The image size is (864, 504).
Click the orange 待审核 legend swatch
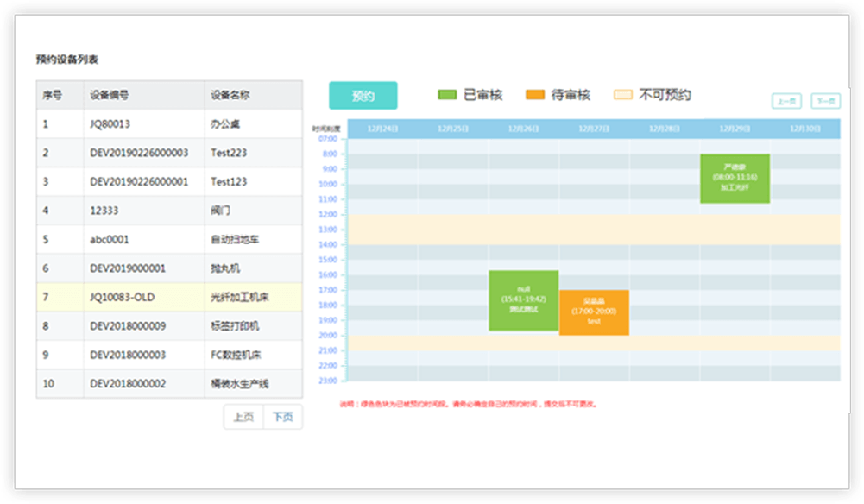click(535, 95)
